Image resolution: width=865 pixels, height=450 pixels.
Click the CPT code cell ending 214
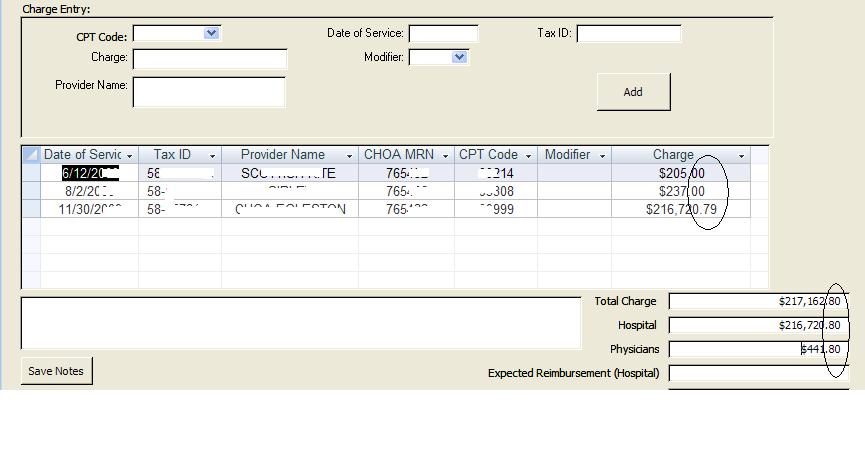[496, 173]
